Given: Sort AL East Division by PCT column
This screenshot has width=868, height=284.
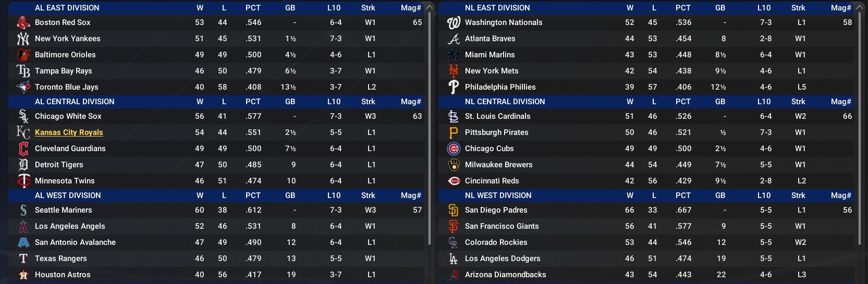Looking at the screenshot, I should coord(253,8).
